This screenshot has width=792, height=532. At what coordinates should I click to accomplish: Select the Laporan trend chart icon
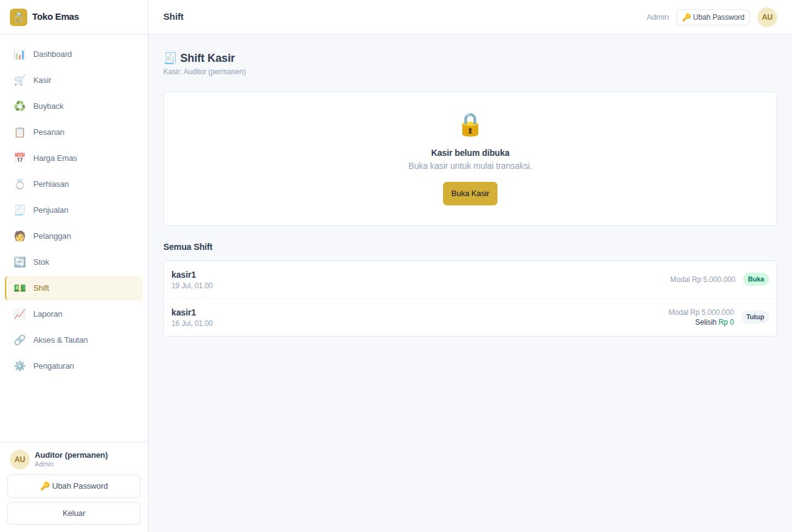(x=20, y=314)
